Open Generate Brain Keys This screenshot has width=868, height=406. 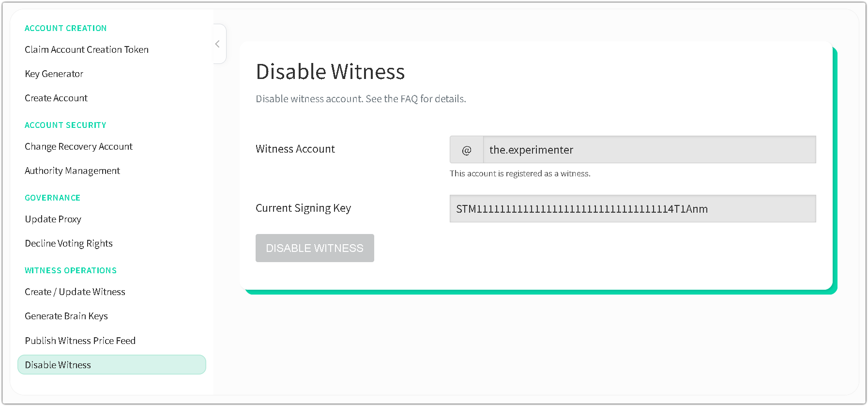point(66,316)
